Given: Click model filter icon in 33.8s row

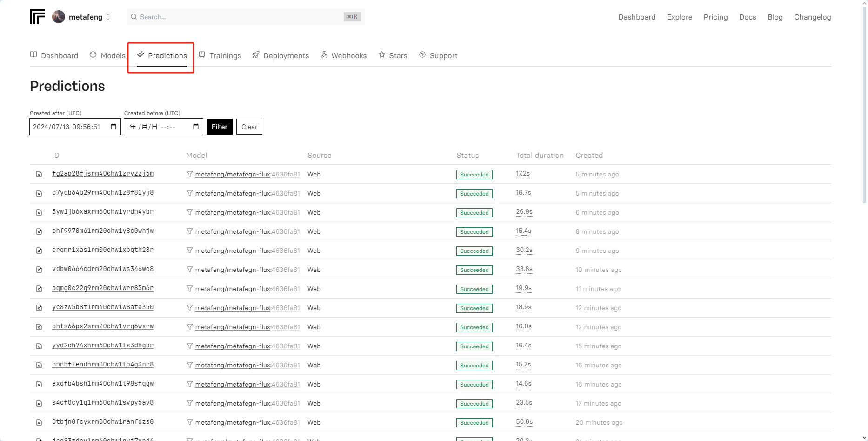Looking at the screenshot, I should click(x=189, y=270).
